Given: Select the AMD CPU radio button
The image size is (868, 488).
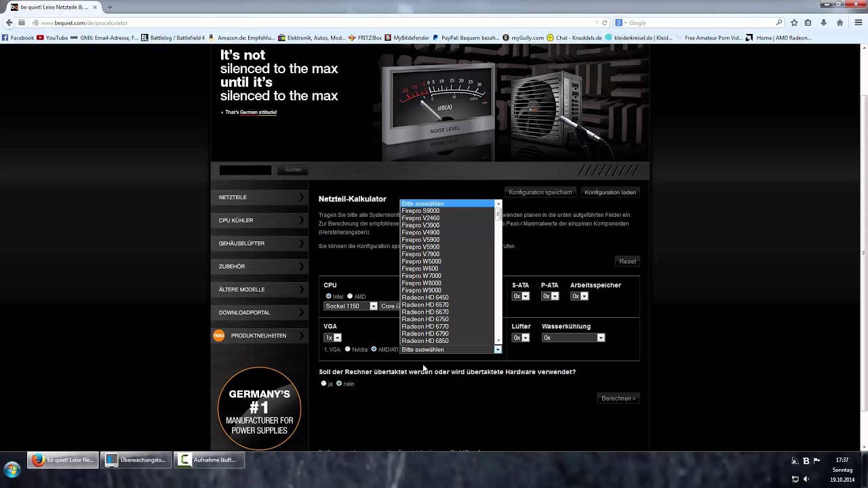Looking at the screenshot, I should pos(350,296).
